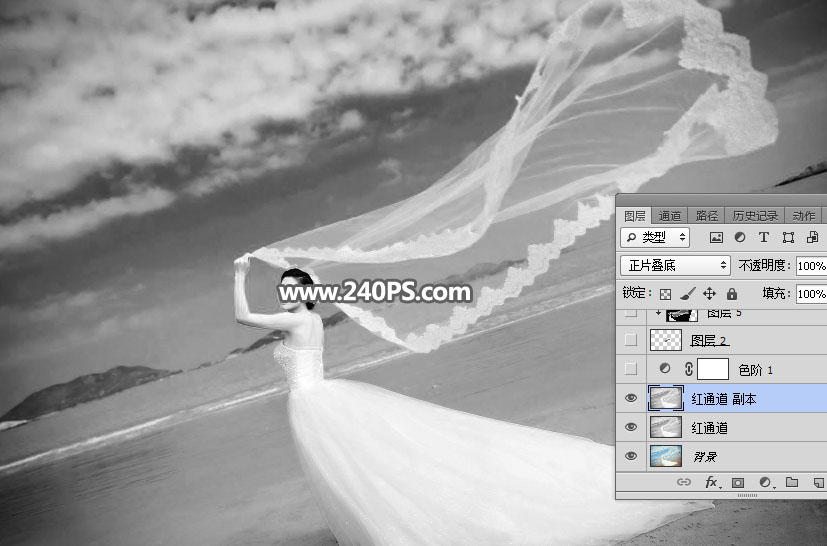Image resolution: width=827 pixels, height=546 pixels.
Task: Lock layer position move icon
Action: pyautogui.click(x=709, y=294)
